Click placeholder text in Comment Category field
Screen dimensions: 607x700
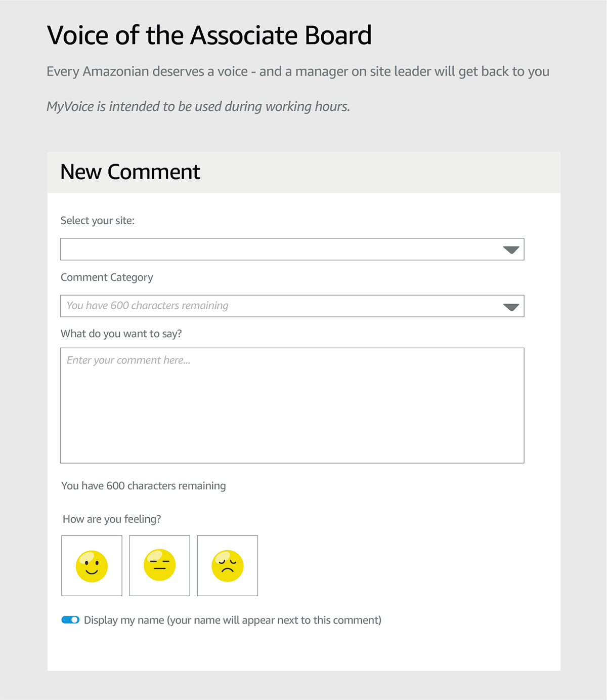148,306
